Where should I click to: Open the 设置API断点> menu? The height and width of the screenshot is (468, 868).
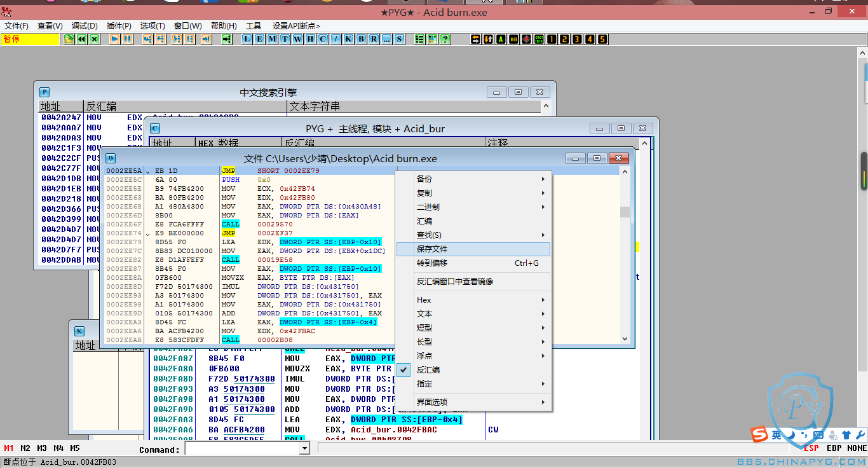pyautogui.click(x=296, y=26)
